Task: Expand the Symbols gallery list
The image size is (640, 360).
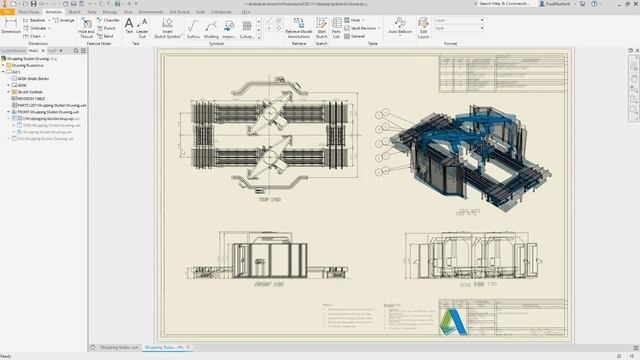Action: coord(259,37)
